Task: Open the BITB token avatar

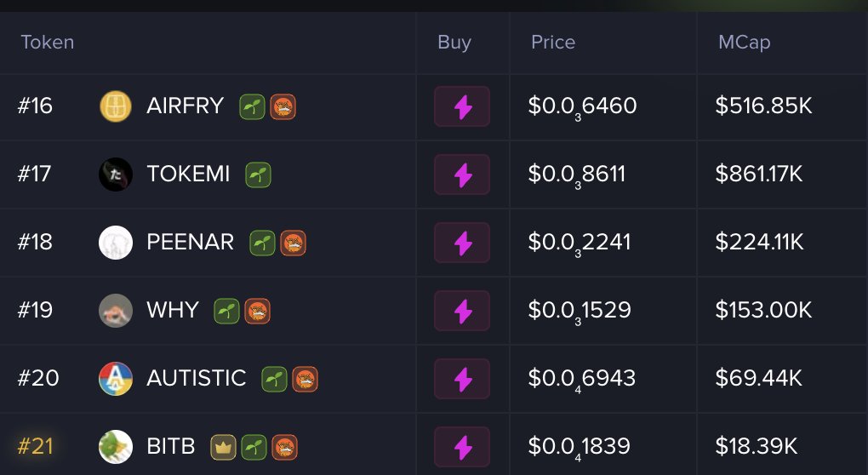Action: (116, 447)
